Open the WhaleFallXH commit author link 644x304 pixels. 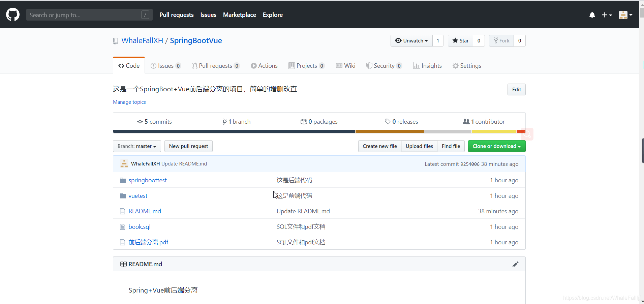pos(145,164)
